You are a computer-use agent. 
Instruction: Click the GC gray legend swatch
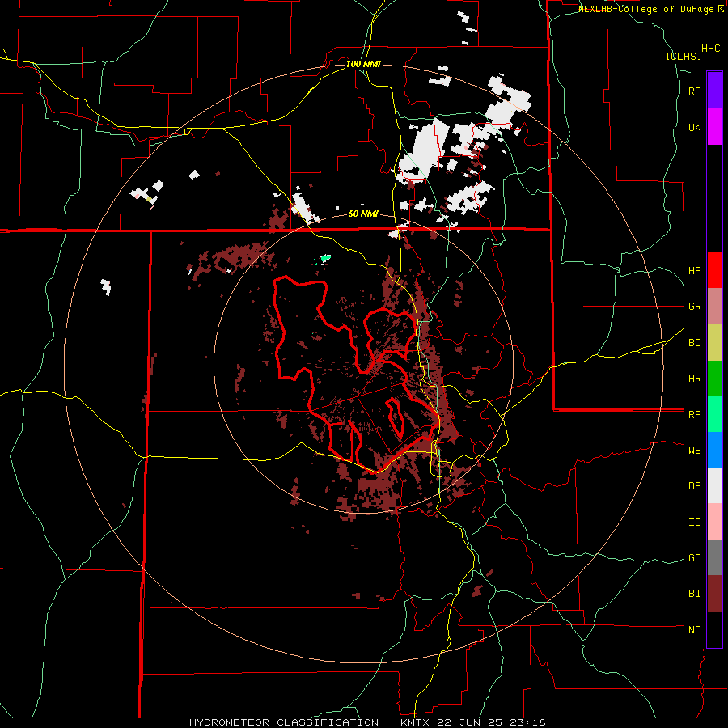click(x=714, y=557)
